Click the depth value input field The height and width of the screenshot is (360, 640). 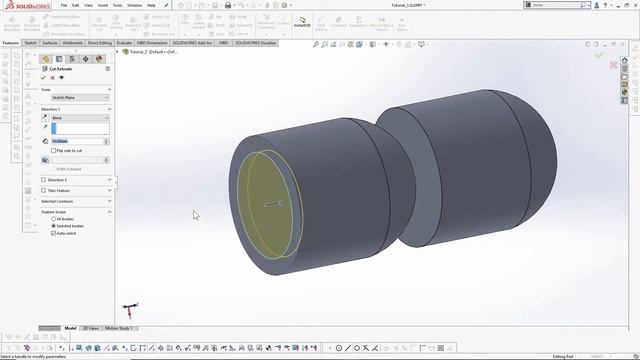click(x=78, y=141)
